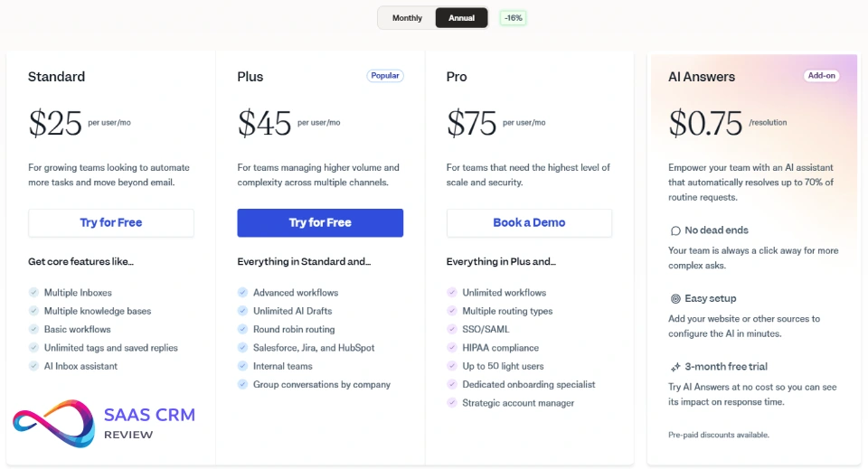This screenshot has width=868, height=469.
Task: Click the Dedicated onboarding specialist feature
Action: pyautogui.click(x=529, y=385)
